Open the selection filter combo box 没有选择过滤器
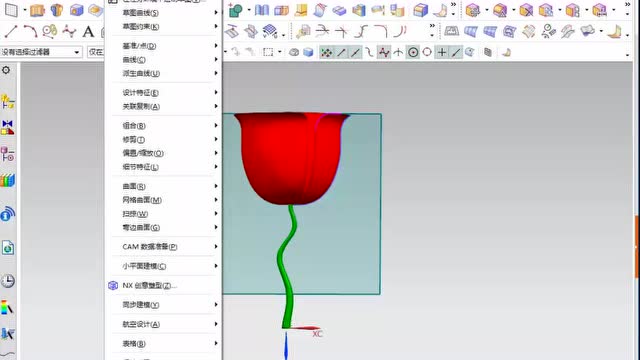This screenshot has width=640, height=360. click(x=41, y=52)
